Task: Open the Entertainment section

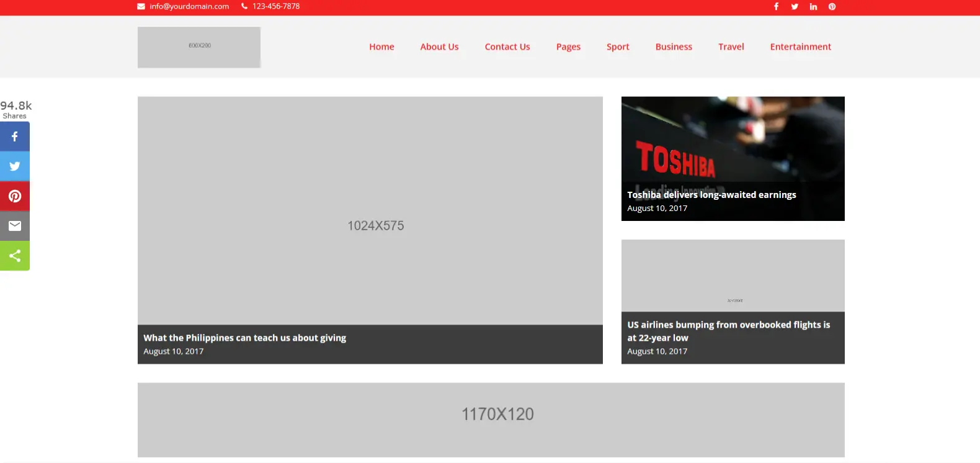Action: [800, 47]
